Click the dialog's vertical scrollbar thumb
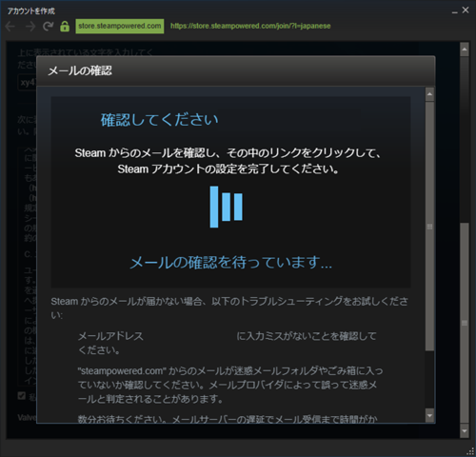Image resolution: width=476 pixels, height=457 pixels. coord(429,227)
